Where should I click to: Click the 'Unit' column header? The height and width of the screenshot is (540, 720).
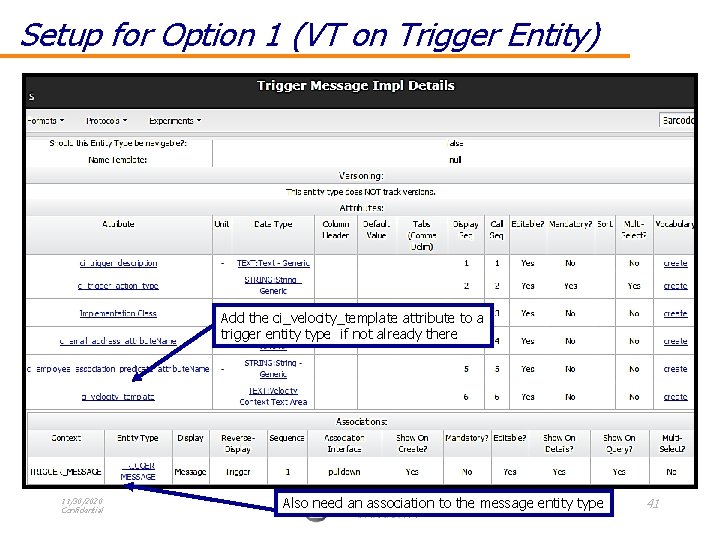point(222,224)
